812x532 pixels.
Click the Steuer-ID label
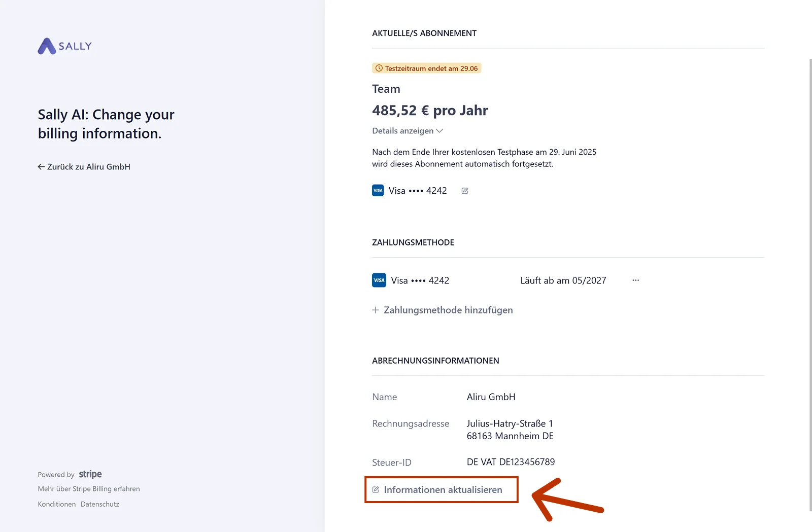392,463
